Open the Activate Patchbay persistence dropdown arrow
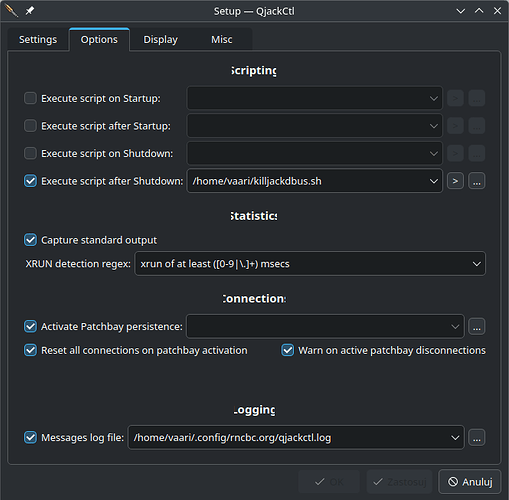The height and width of the screenshot is (500, 509). click(455, 326)
